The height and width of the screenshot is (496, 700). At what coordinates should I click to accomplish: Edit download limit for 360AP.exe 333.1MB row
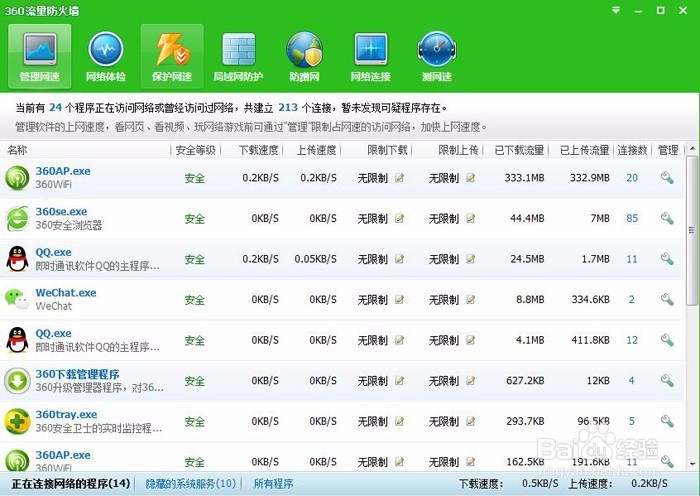[x=400, y=178]
